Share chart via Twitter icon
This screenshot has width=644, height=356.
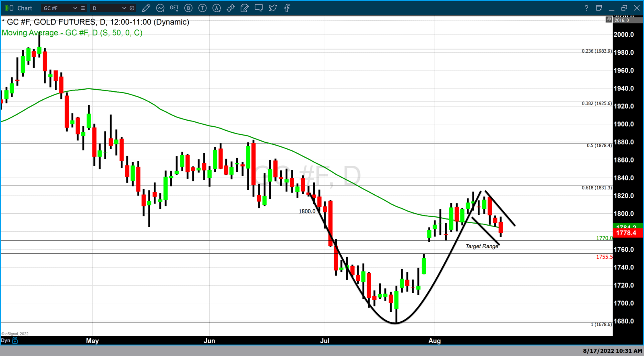pos(273,8)
